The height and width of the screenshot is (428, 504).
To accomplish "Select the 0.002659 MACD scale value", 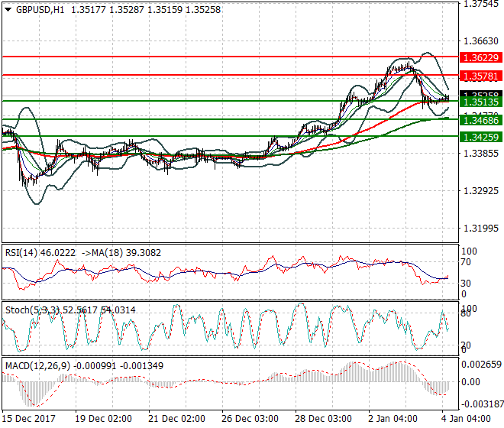I will (x=482, y=365).
